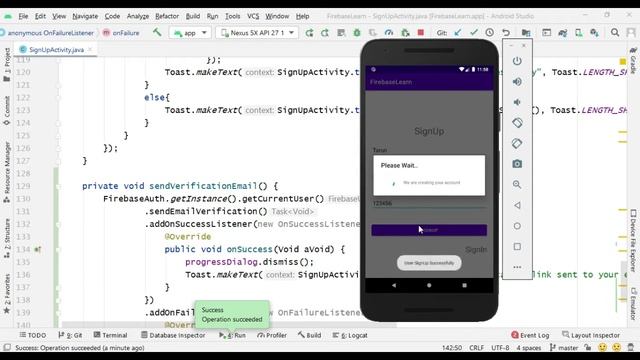Image resolution: width=640 pixels, height=360 pixels.
Task: Click the Git Show History clock icon
Action: [489, 33]
